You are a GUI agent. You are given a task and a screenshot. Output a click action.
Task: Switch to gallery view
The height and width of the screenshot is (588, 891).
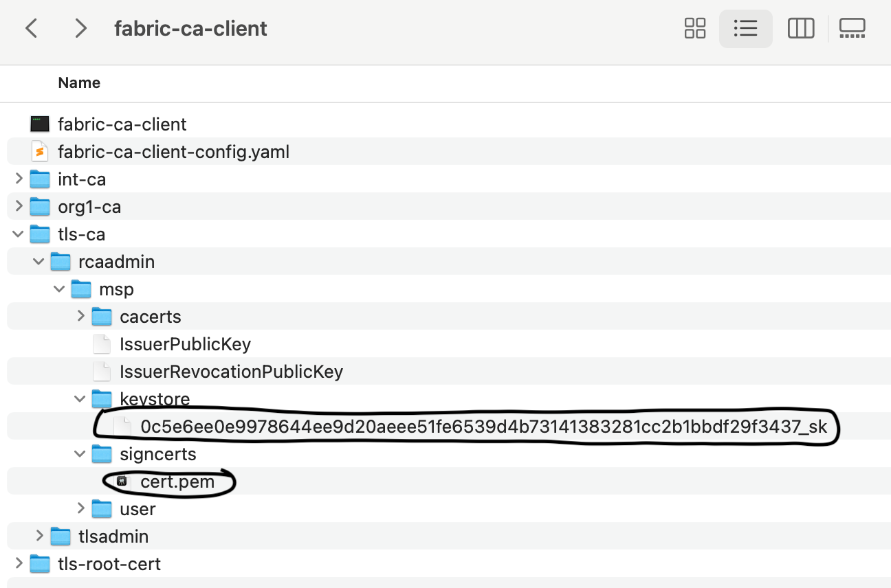click(852, 28)
